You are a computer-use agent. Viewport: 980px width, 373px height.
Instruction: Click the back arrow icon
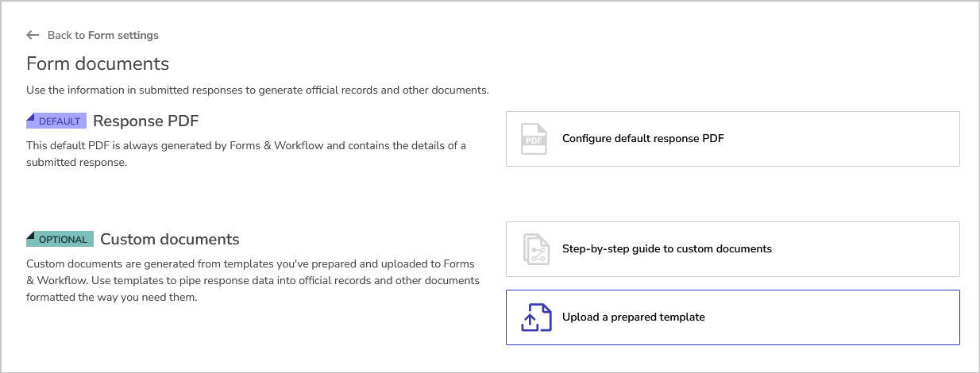pos(33,35)
